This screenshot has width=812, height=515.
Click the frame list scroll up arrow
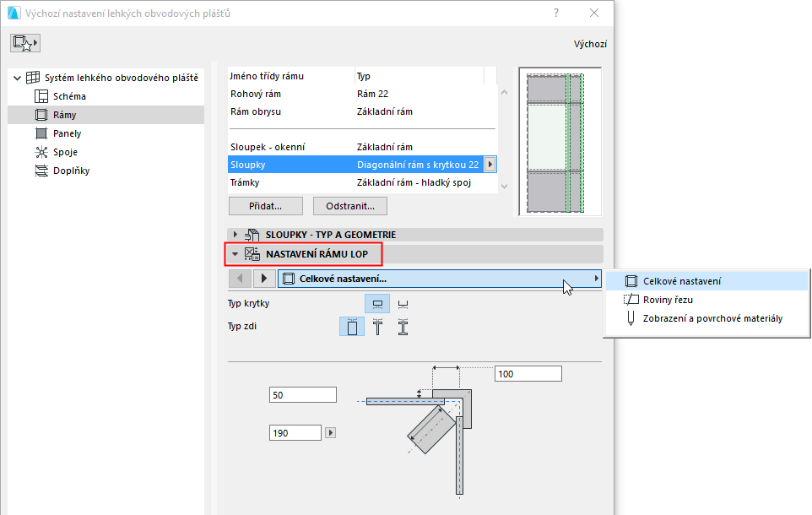[x=505, y=92]
